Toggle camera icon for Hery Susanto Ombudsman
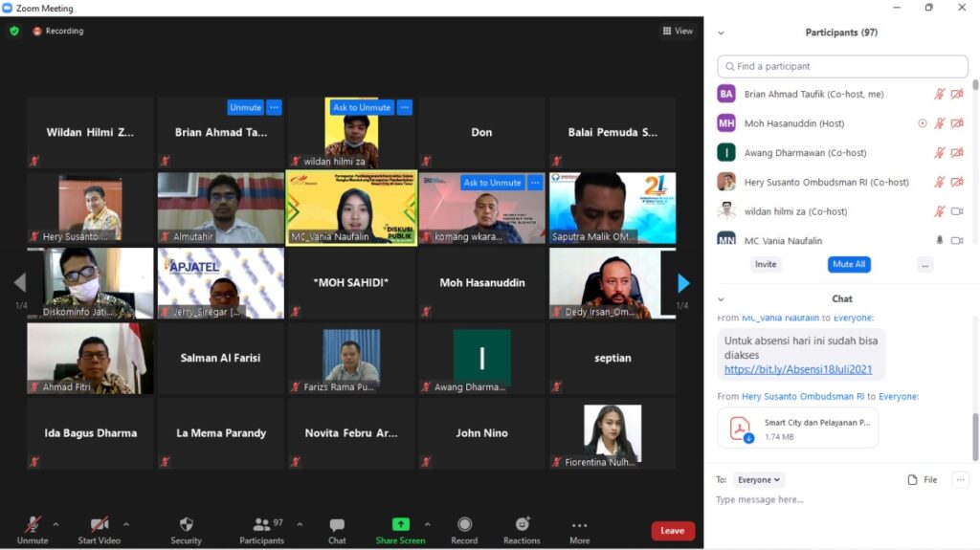Viewport: 980px width, 550px height. click(957, 183)
